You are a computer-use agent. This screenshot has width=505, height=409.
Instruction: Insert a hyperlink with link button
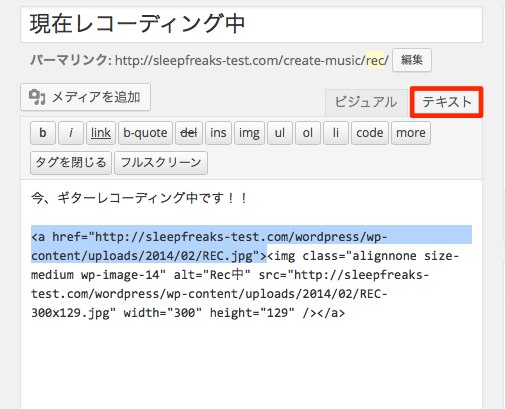point(101,133)
